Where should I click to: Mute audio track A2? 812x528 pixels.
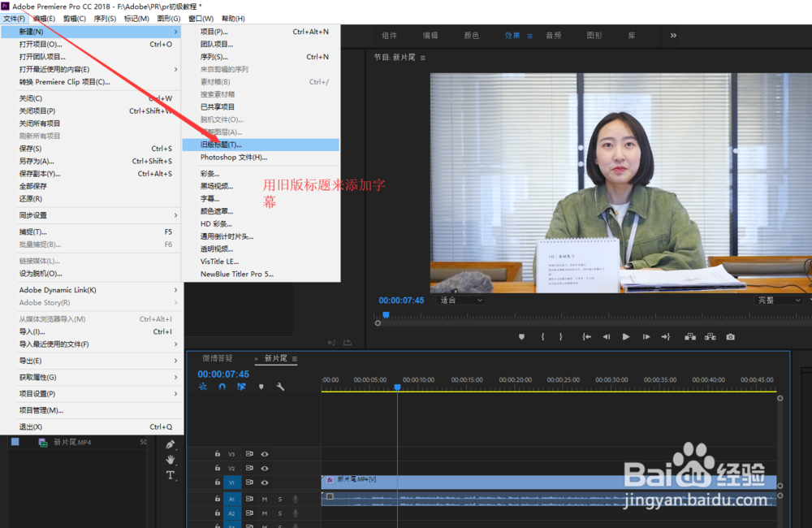(x=265, y=513)
